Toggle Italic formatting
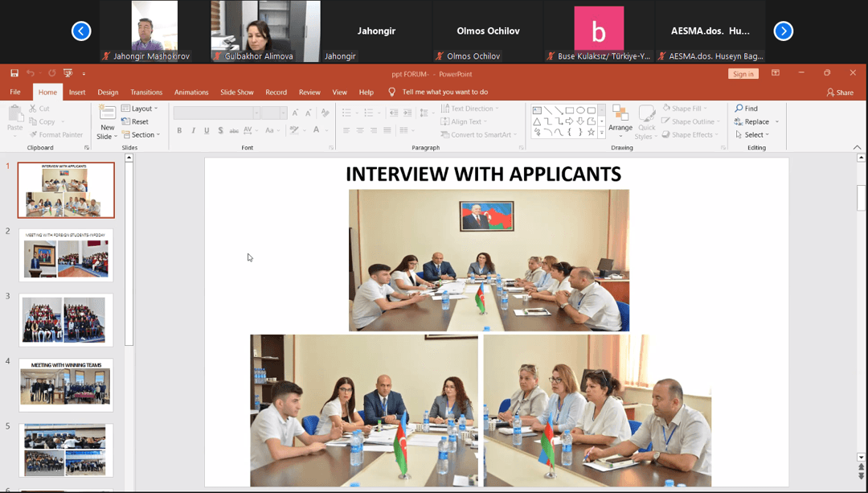This screenshot has width=868, height=493. coord(193,130)
